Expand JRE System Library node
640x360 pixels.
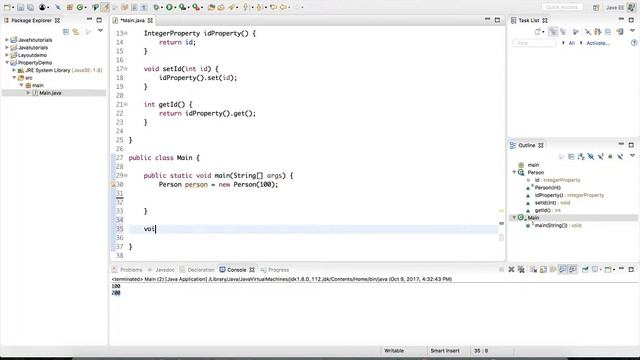pyautogui.click(x=14, y=70)
